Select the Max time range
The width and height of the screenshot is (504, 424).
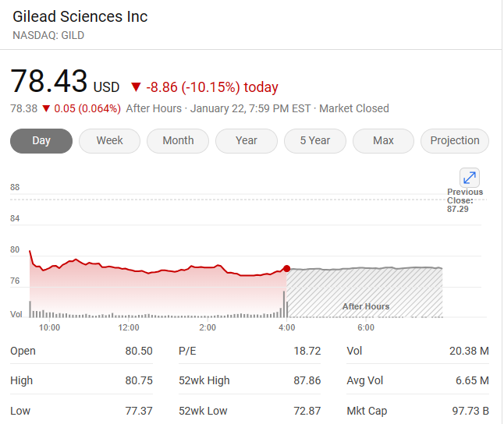(383, 141)
